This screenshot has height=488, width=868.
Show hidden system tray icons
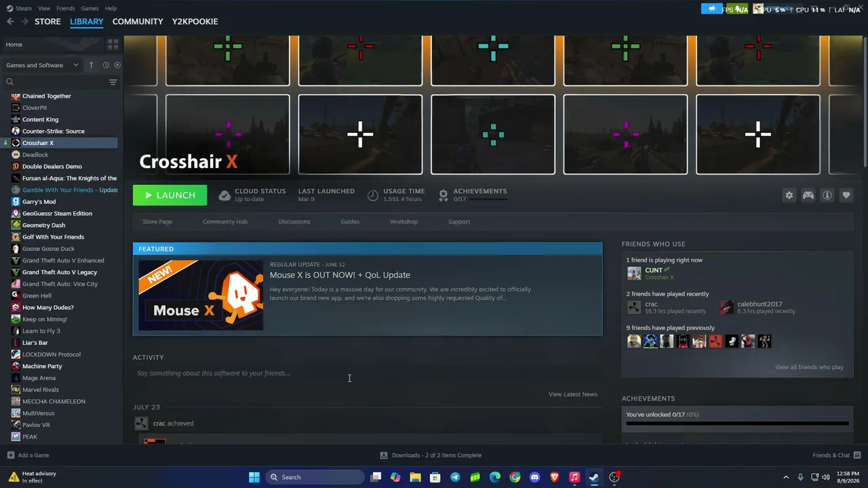pos(786,477)
